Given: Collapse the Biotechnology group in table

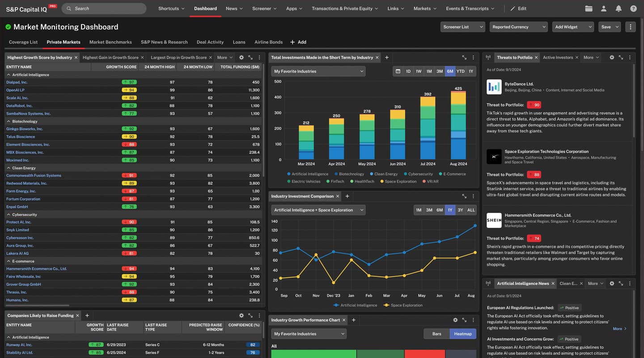Looking at the screenshot, I should coord(8,121).
